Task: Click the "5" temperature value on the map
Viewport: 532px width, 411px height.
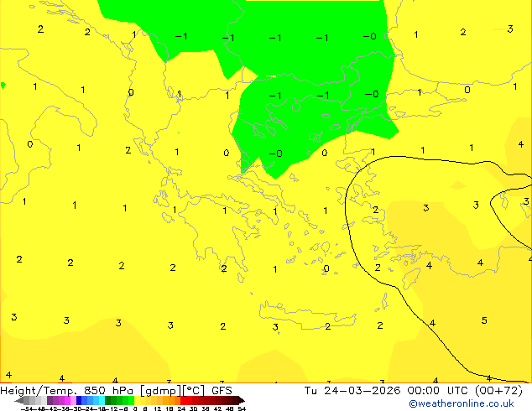Action: click(x=484, y=320)
